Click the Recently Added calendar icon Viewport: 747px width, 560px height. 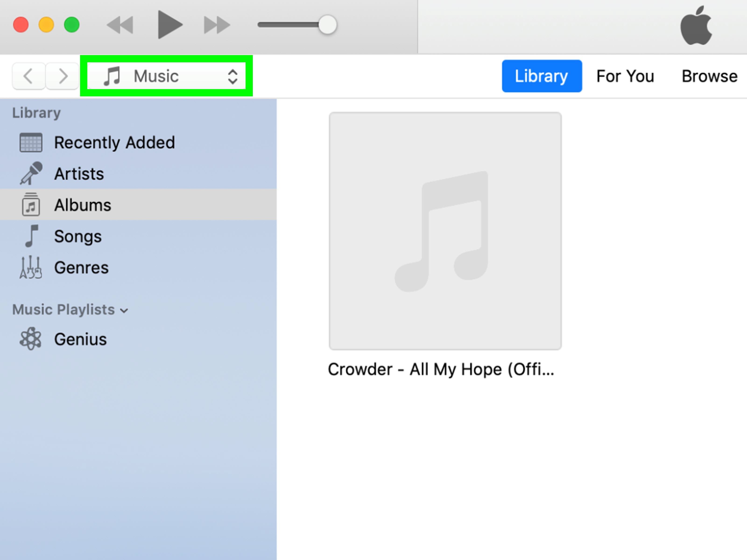(31, 142)
